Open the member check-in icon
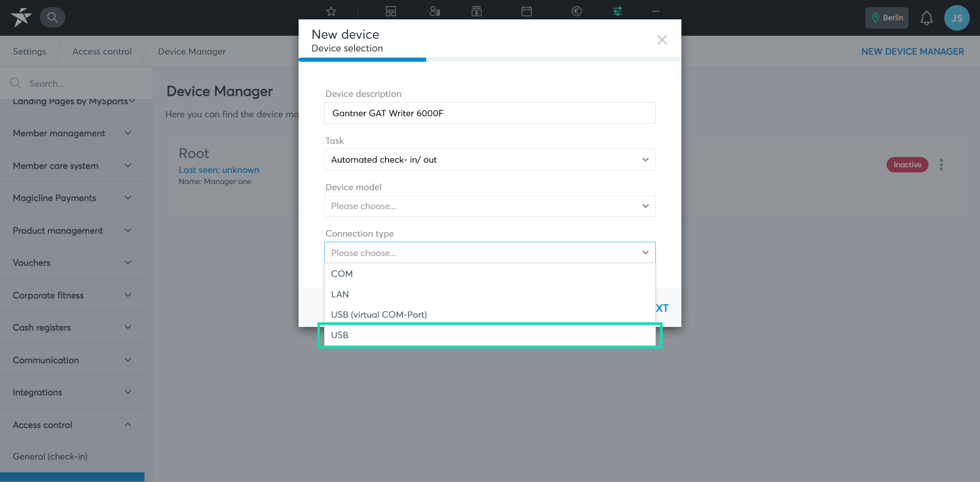 pos(434,11)
